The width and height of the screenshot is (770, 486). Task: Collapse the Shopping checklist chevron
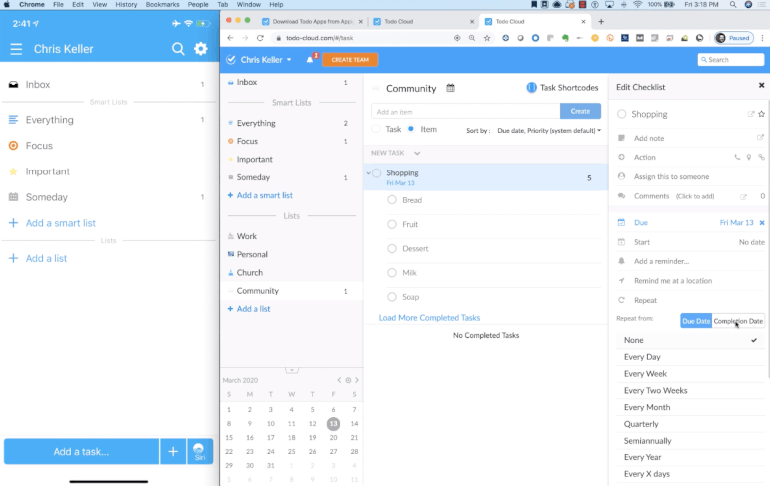368,173
